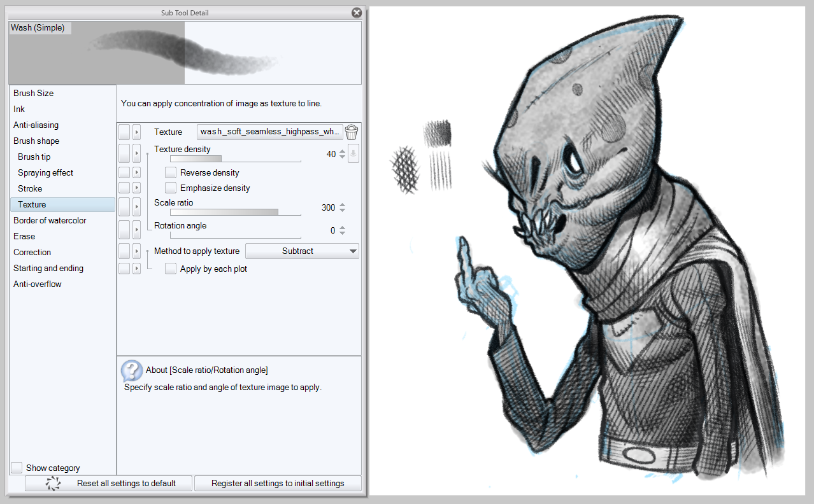Select Brush tip in the settings list
Viewport: 814px width, 504px height.
(34, 157)
